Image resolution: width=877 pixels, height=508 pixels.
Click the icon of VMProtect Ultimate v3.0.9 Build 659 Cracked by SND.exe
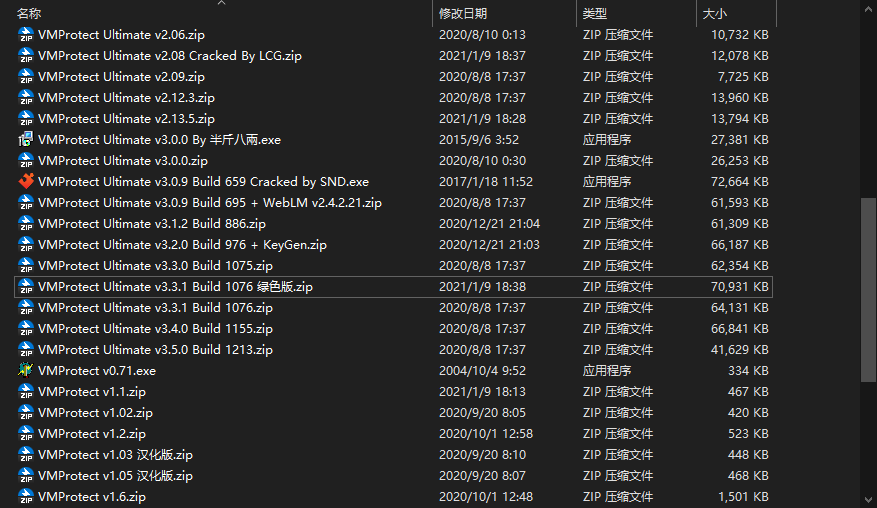click(x=26, y=182)
